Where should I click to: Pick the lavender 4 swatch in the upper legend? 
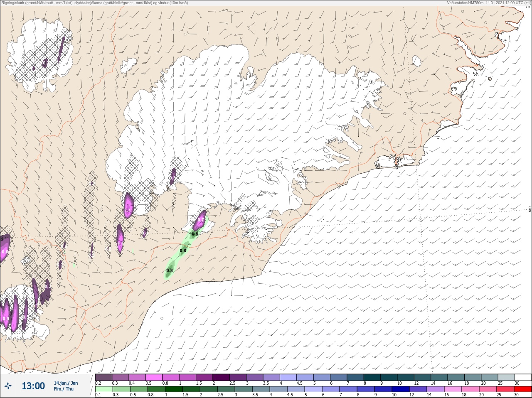click(288, 377)
